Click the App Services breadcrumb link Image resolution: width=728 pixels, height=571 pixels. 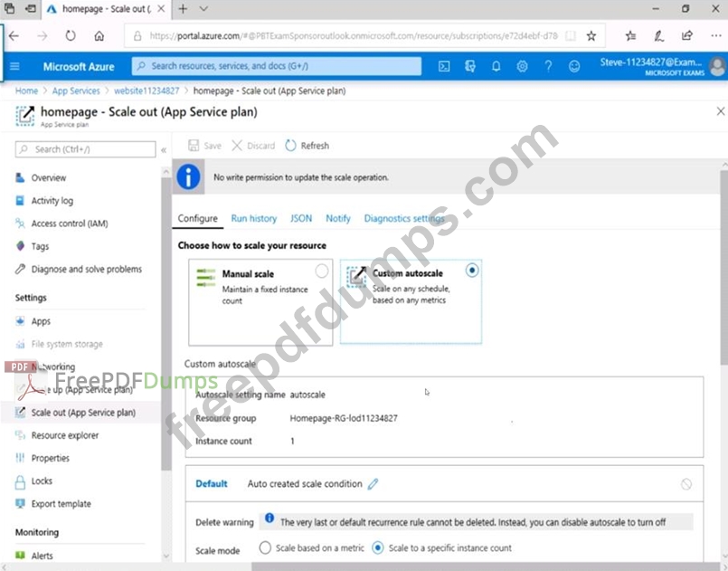76,91
